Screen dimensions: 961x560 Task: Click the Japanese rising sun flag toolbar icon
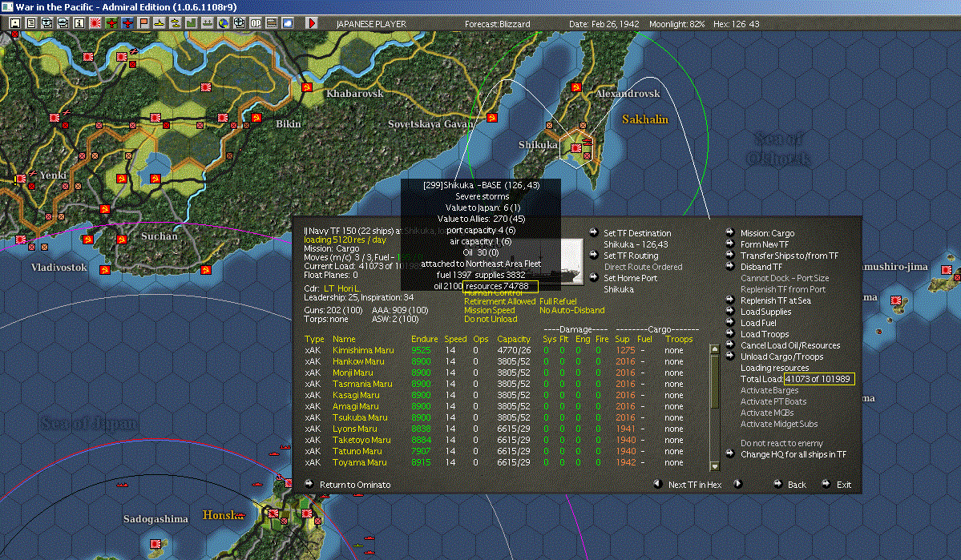95,23
